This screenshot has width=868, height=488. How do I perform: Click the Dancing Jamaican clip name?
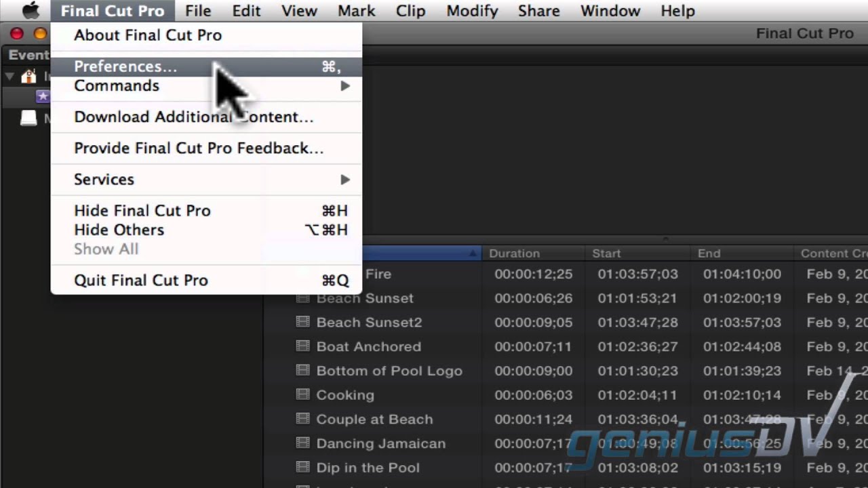pyautogui.click(x=381, y=444)
